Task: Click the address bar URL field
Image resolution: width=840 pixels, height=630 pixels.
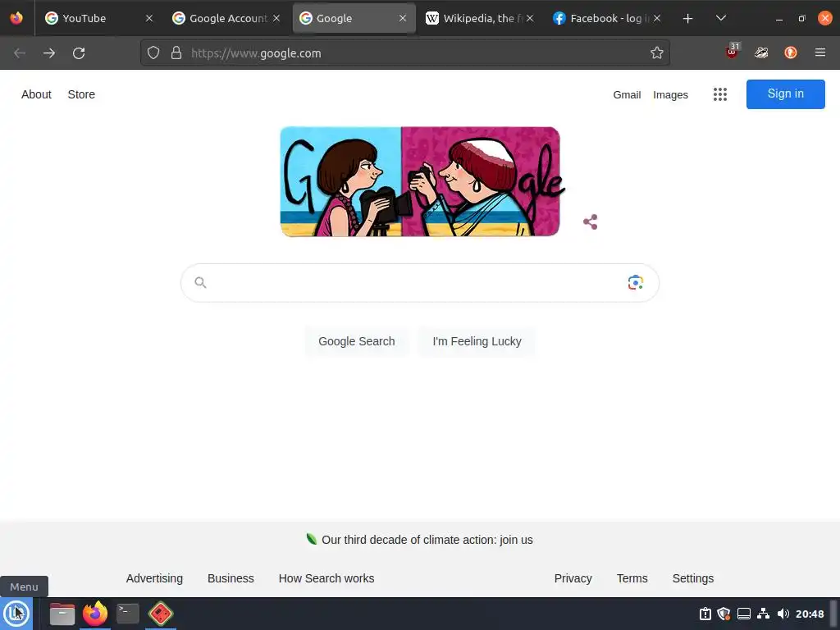Action: [x=405, y=53]
